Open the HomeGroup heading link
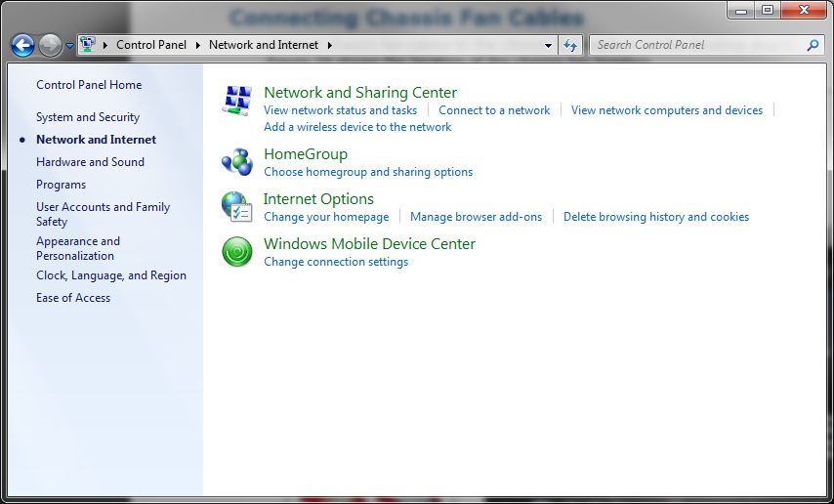 [306, 153]
